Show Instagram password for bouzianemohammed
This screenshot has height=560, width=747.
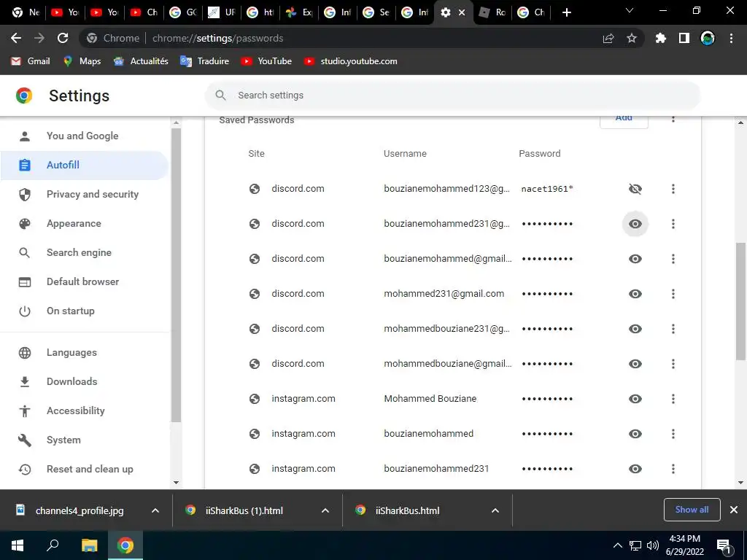(x=635, y=434)
